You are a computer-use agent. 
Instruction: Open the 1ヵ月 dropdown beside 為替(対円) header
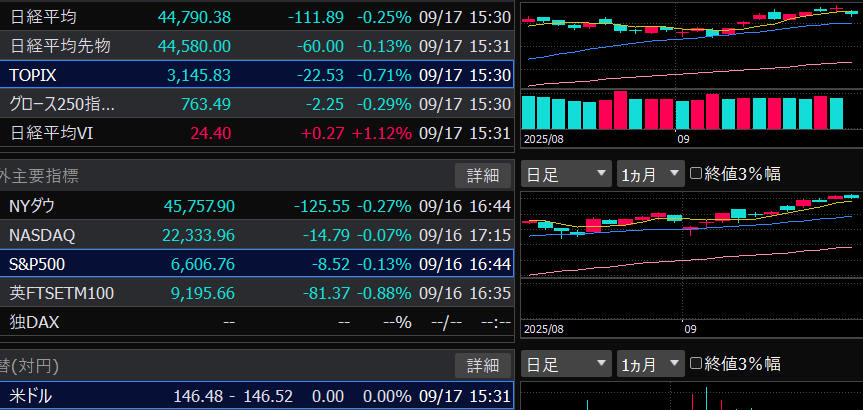pyautogui.click(x=649, y=363)
